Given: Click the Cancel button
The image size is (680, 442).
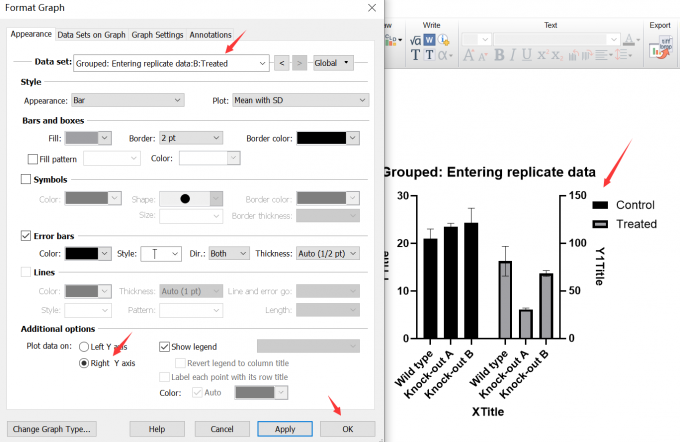Looking at the screenshot, I should 222,429.
